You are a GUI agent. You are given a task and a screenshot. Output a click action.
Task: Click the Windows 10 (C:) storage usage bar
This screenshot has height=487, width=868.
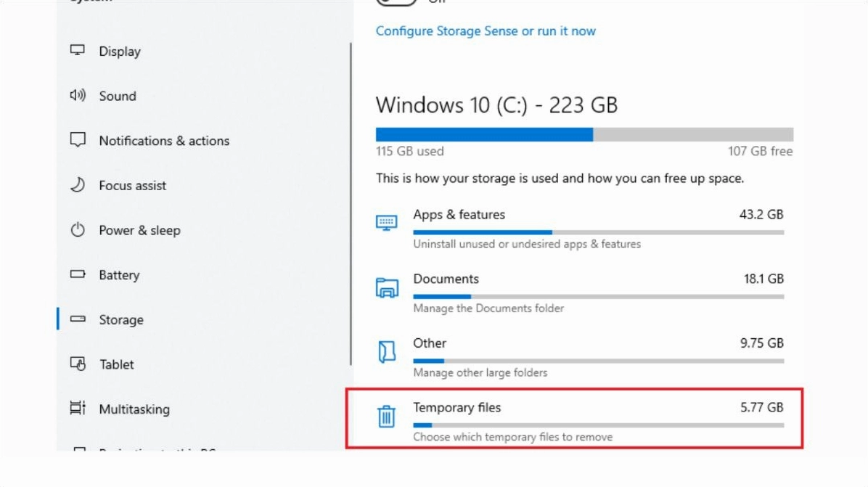(x=584, y=135)
